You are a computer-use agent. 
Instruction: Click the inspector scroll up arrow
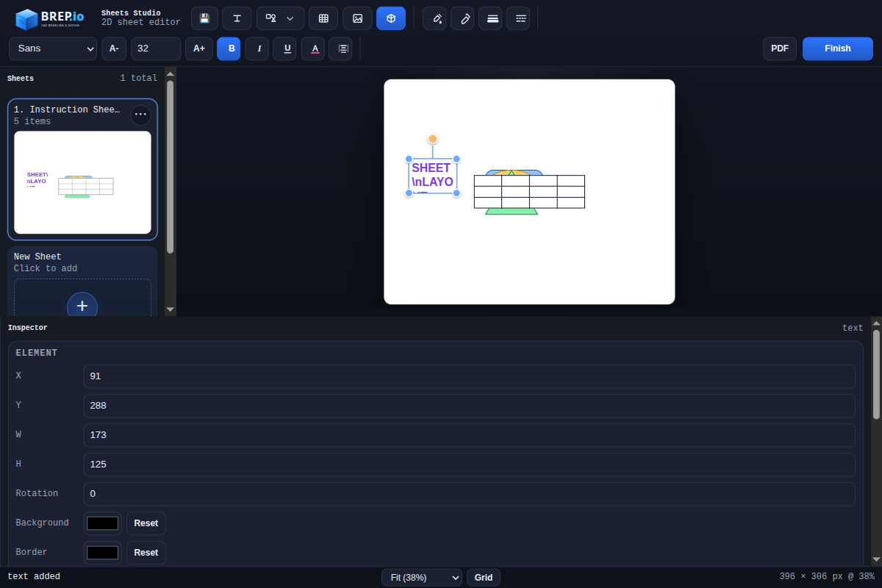[x=876, y=322]
